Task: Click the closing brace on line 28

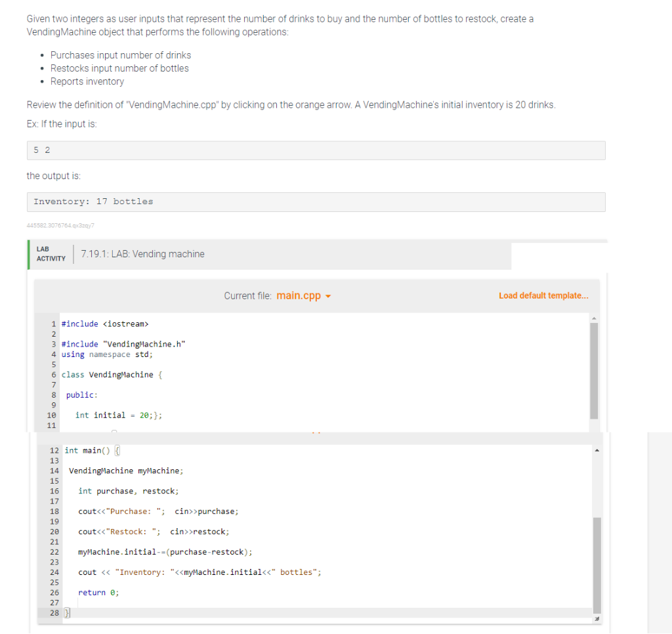Action: pyautogui.click(x=66, y=612)
